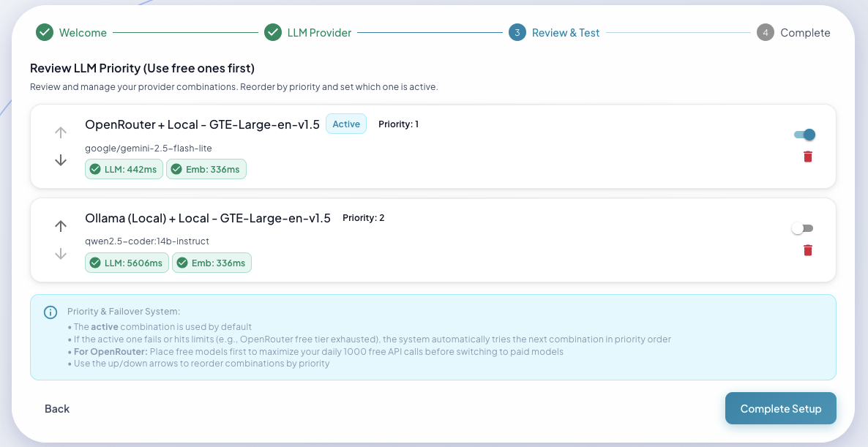
Task: Click the green checkmark on the Welcome step
Action: click(x=44, y=32)
